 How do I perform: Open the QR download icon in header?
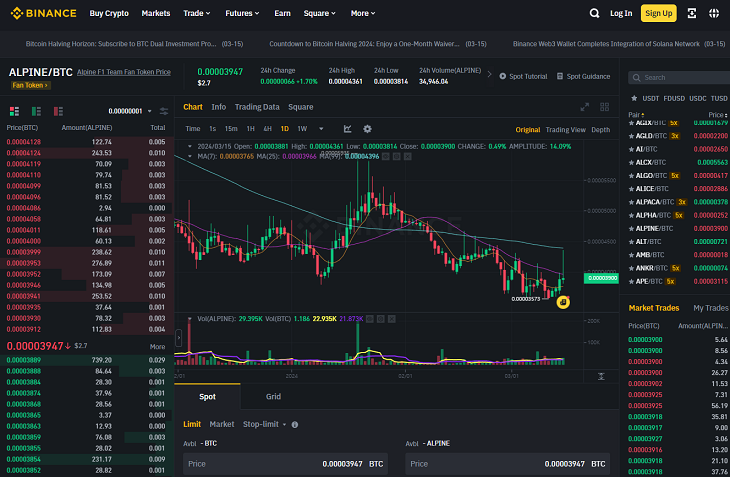click(x=692, y=13)
